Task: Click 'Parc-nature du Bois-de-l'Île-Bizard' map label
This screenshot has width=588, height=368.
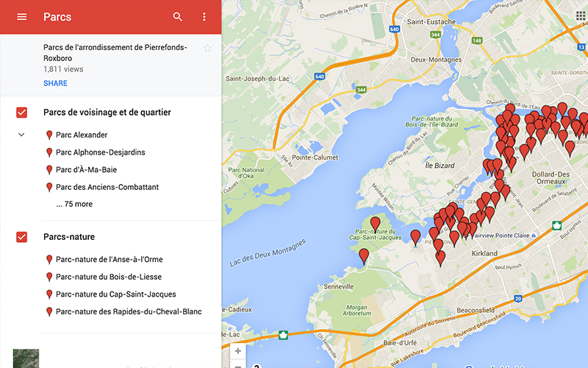Action: point(431,121)
